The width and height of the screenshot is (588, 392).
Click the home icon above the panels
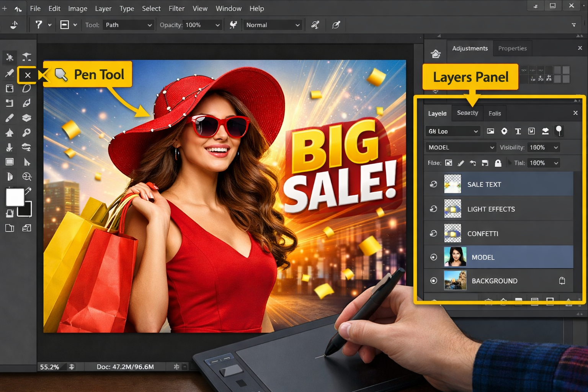436,54
